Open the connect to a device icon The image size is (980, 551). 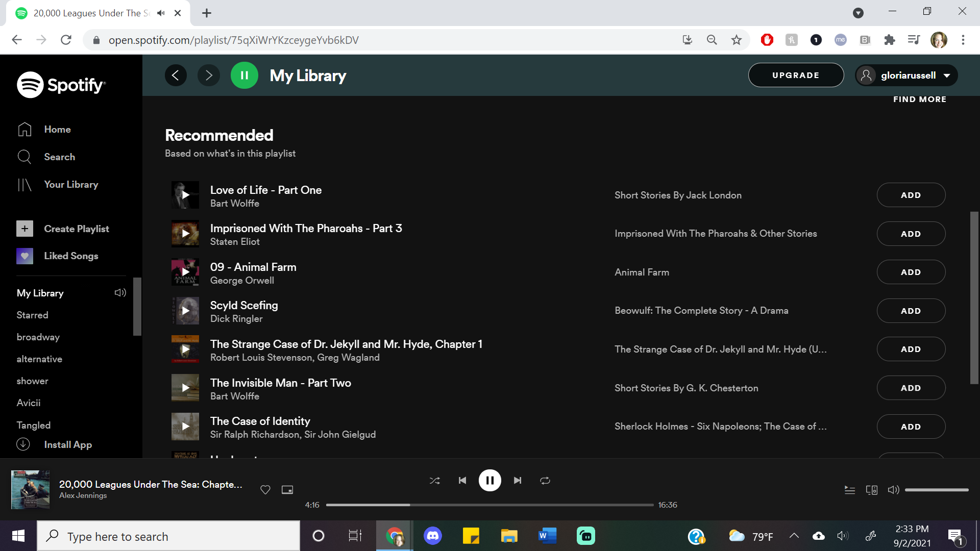click(x=871, y=490)
